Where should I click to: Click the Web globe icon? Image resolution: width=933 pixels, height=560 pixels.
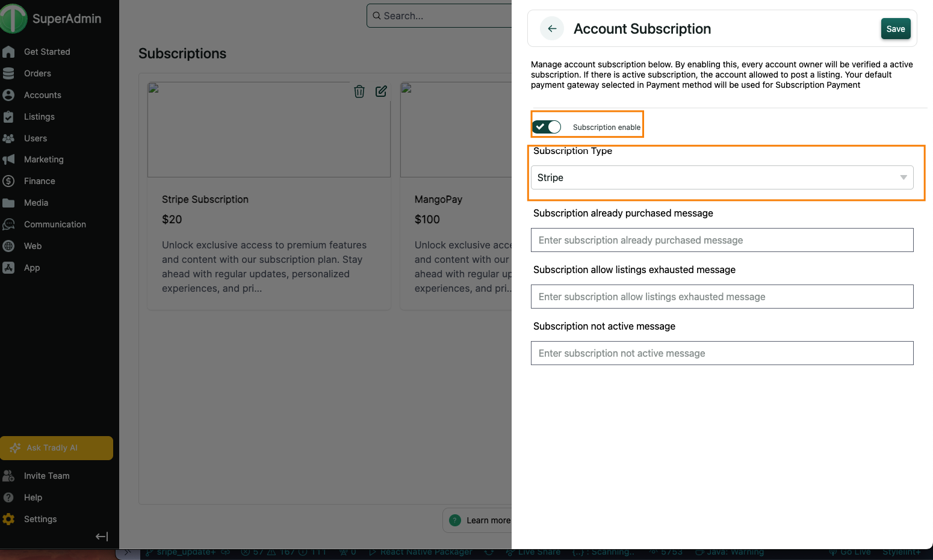8,246
